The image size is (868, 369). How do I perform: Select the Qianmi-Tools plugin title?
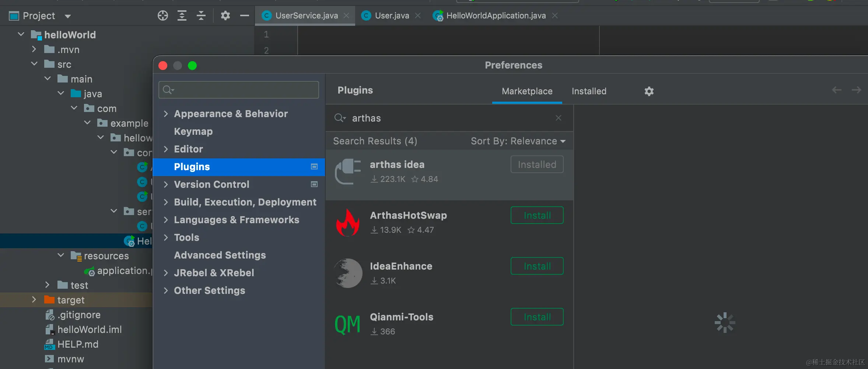click(x=402, y=317)
